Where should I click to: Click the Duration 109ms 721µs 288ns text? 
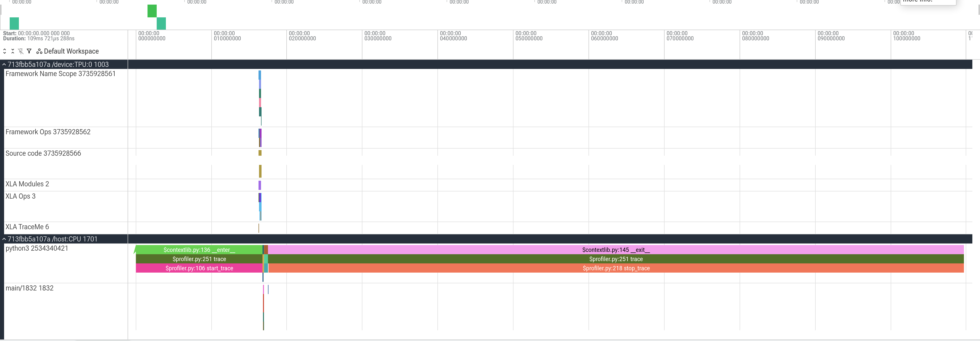pos(39,39)
